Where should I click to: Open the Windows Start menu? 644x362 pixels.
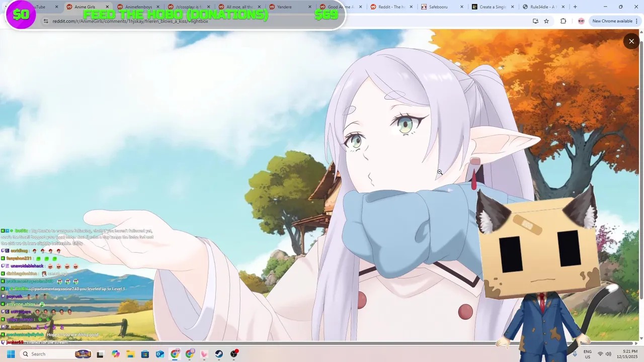coord(11,354)
